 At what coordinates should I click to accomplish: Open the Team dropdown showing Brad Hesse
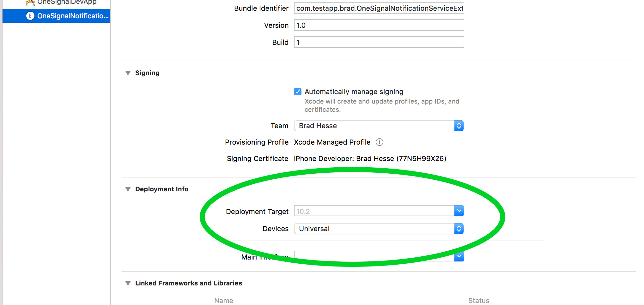point(379,126)
